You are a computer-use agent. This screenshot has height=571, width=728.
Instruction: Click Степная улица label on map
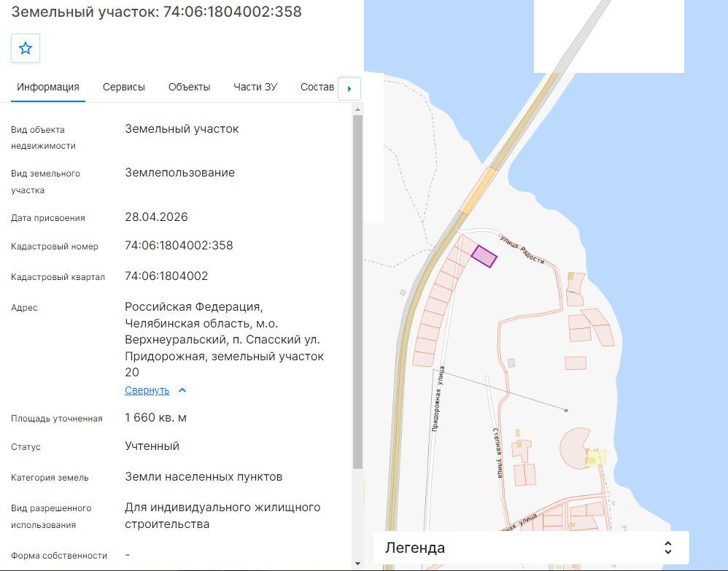[497, 453]
